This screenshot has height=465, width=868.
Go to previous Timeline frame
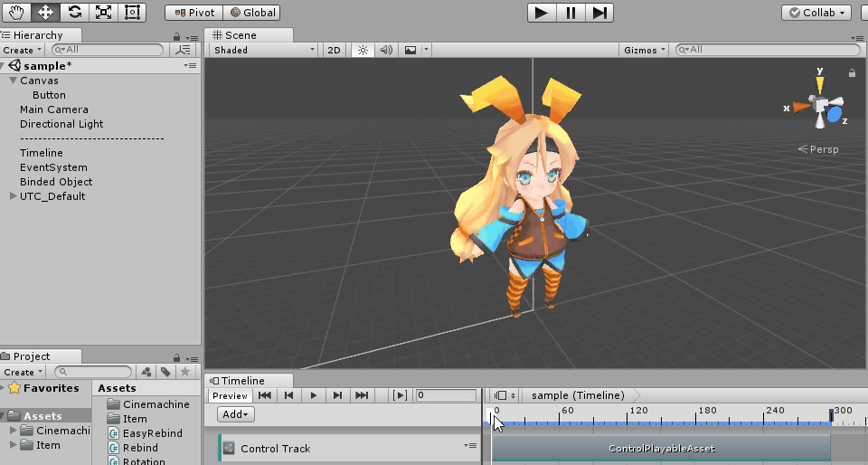[289, 395]
